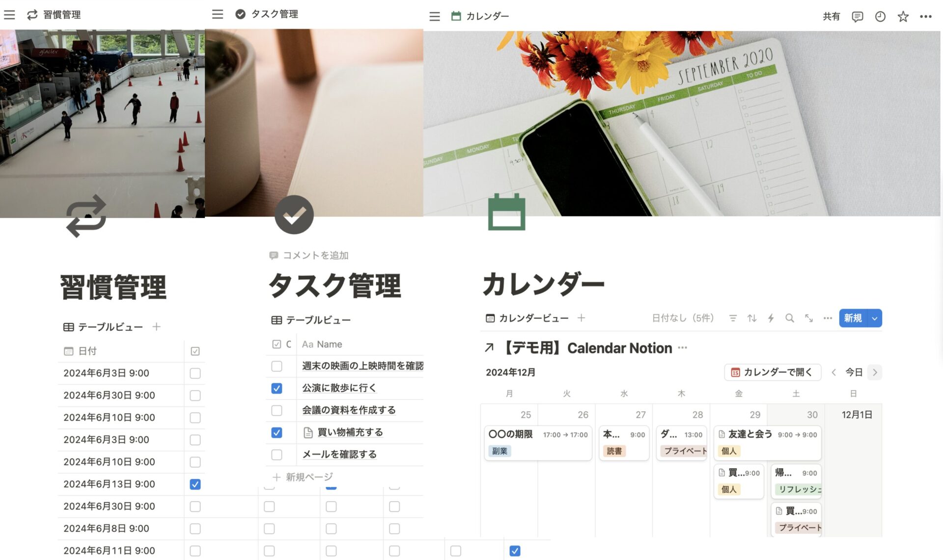Click the 新規 button to create an entry
The image size is (943, 560).
[854, 318]
